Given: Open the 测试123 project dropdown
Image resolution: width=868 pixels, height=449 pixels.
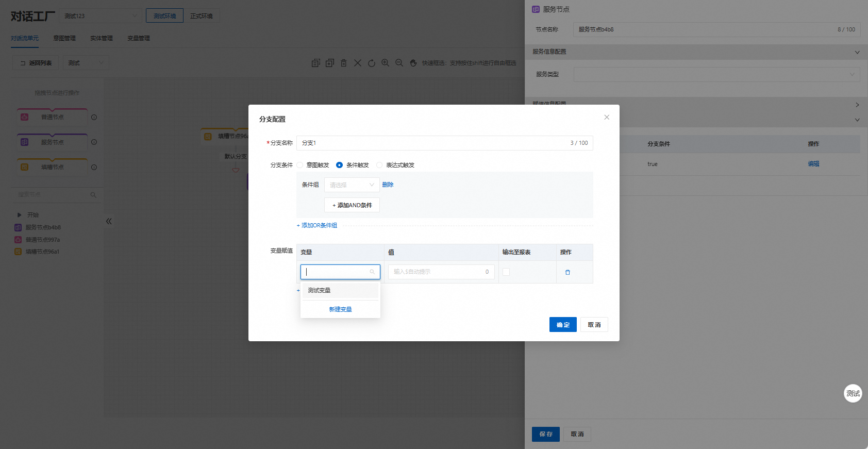Looking at the screenshot, I should (x=101, y=16).
